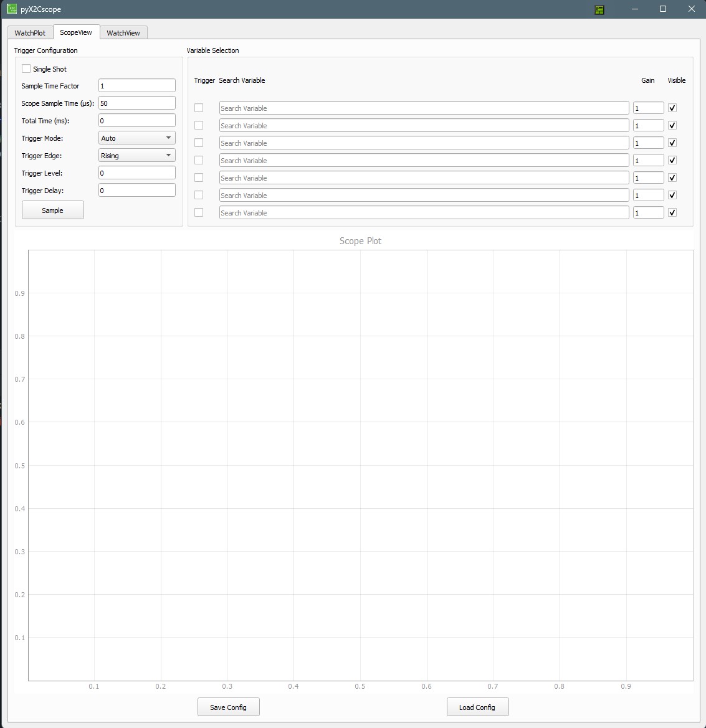Tick the Trigger checkbox in sixth variable row
The image size is (706, 728).
coord(199,195)
